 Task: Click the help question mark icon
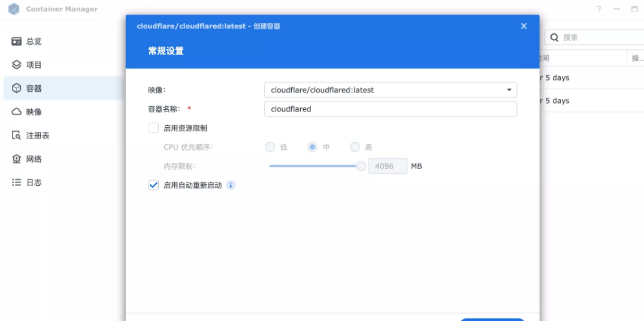coord(599,9)
